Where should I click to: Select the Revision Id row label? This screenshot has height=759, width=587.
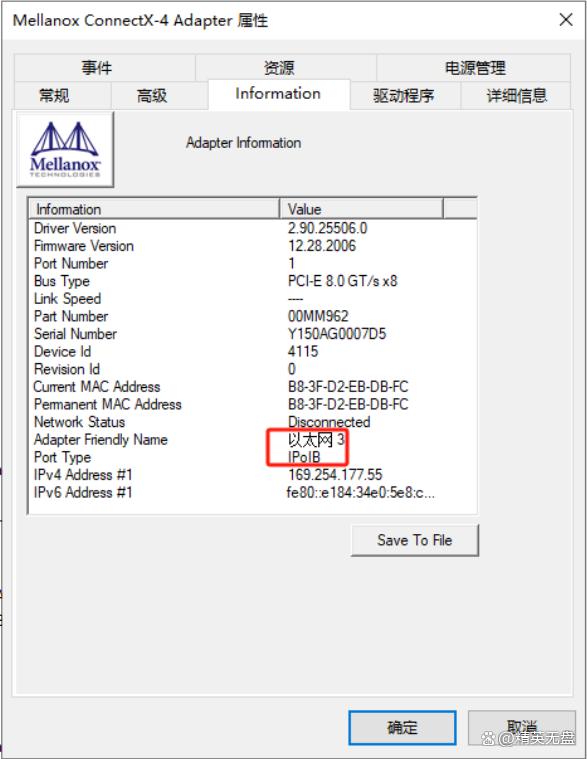pos(67,369)
